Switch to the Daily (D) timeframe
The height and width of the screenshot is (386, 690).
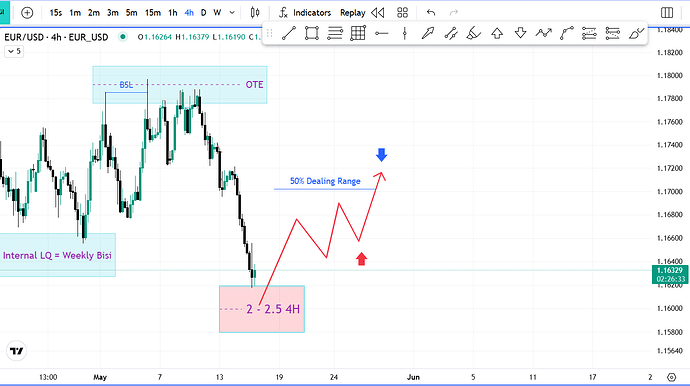[x=203, y=13]
